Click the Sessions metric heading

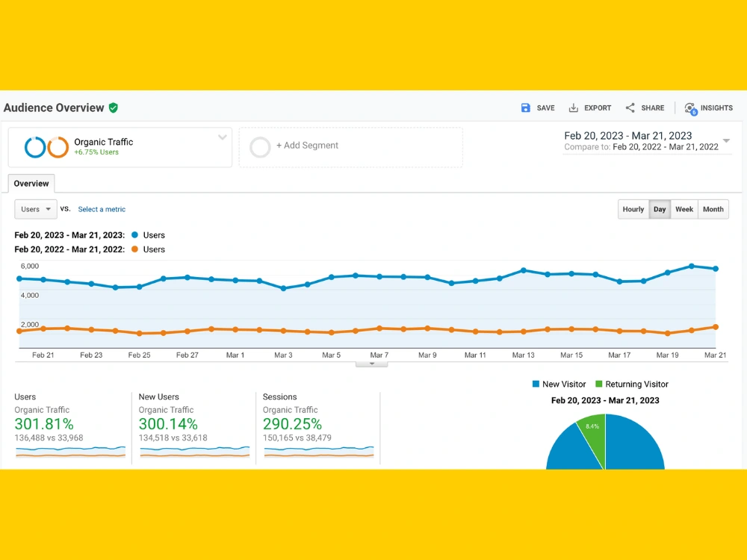[x=279, y=396]
